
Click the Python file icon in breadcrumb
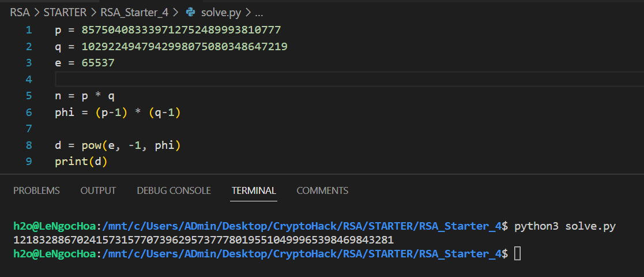[191, 12]
